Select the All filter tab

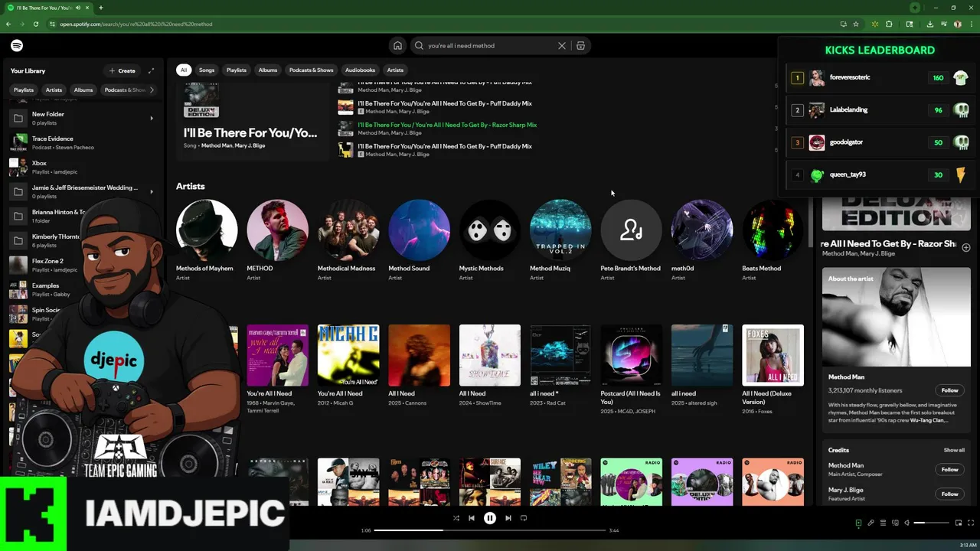click(183, 70)
